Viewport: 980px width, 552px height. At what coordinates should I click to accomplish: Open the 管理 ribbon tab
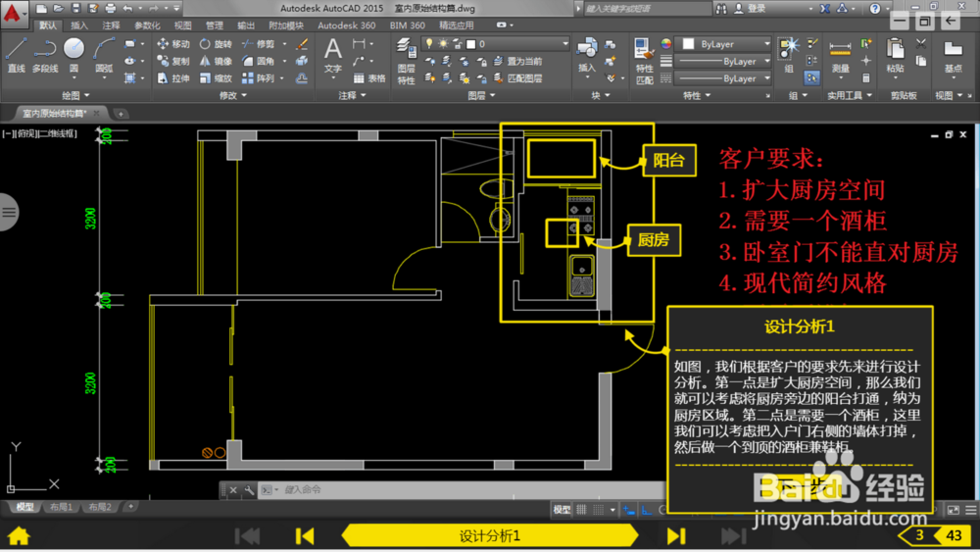click(215, 25)
